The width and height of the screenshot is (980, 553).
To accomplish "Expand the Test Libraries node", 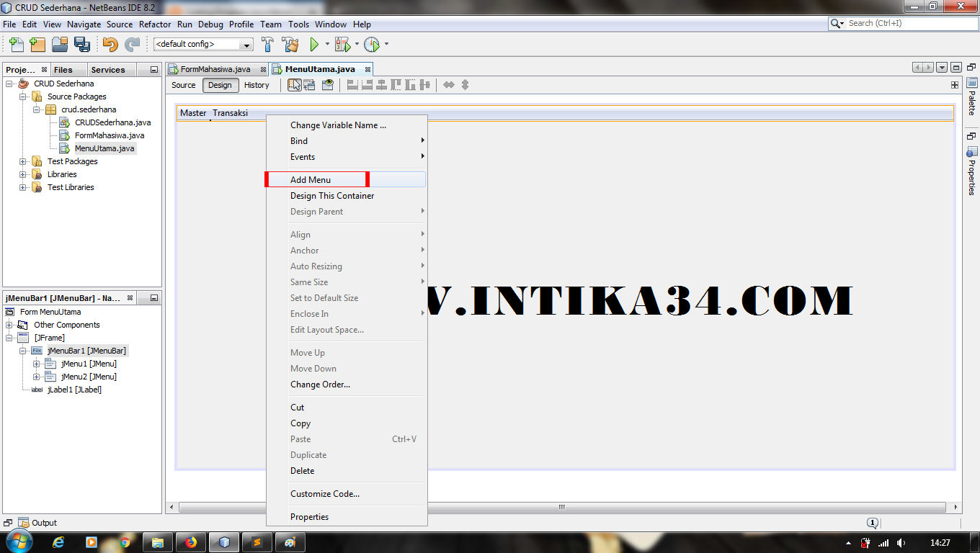I will click(x=24, y=187).
